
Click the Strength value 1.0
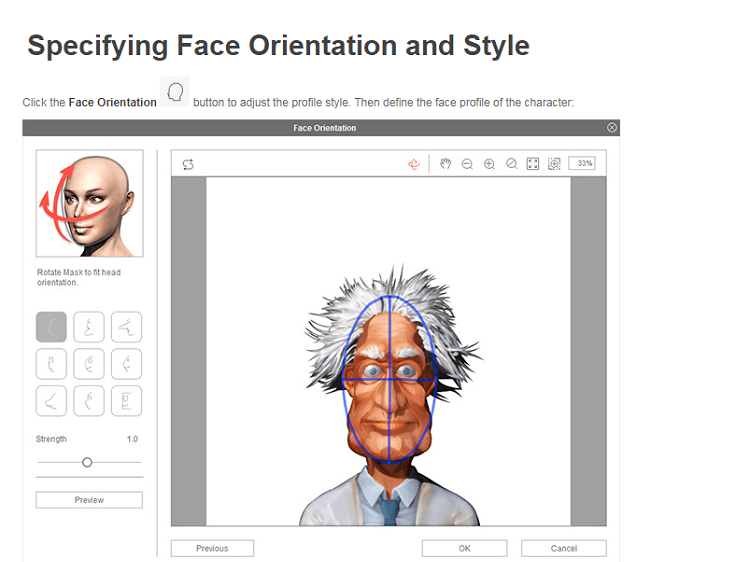coord(132,439)
